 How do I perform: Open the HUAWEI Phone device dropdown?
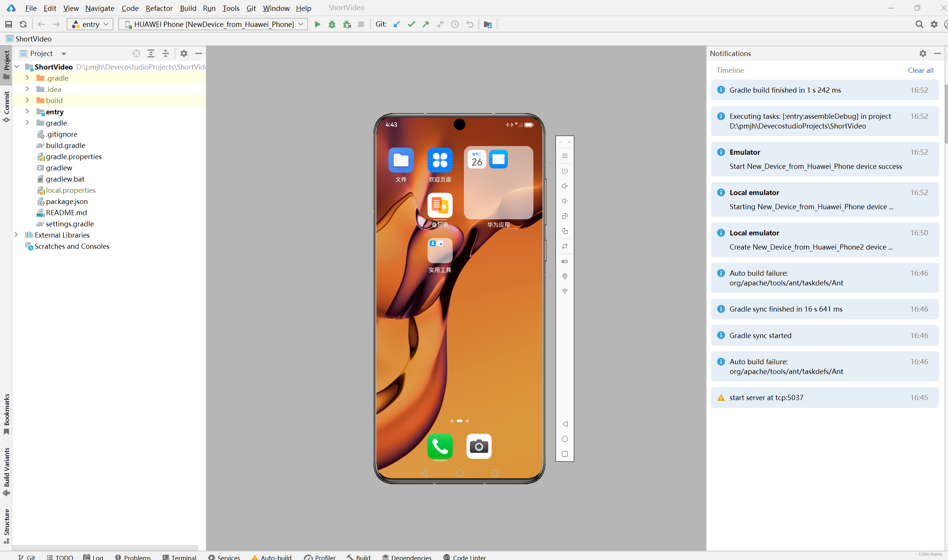tap(213, 25)
